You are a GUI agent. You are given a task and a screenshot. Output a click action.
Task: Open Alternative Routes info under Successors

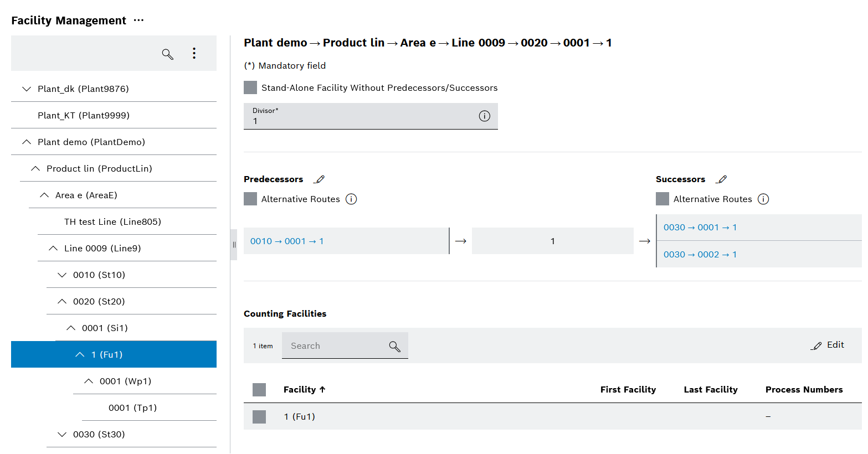[x=763, y=199]
